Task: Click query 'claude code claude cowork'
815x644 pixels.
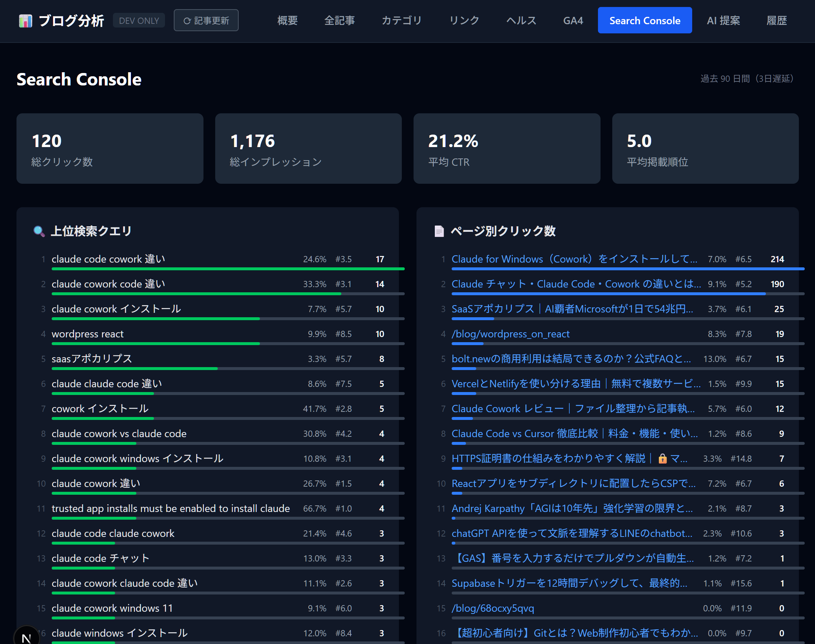Action: (x=113, y=533)
